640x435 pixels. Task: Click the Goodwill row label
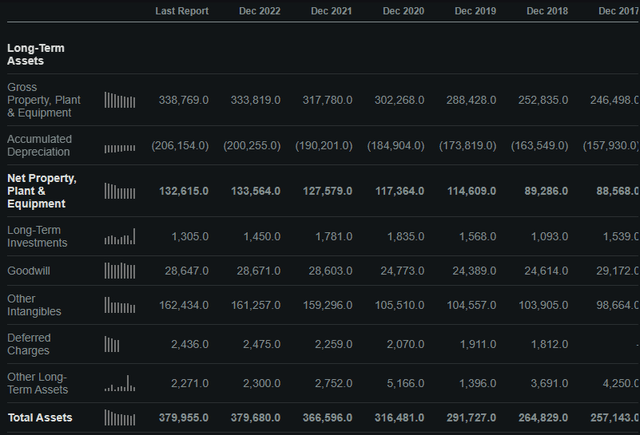(29, 271)
